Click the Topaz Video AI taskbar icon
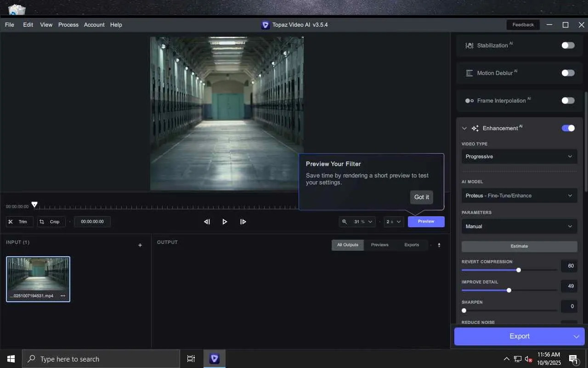 [x=214, y=359]
